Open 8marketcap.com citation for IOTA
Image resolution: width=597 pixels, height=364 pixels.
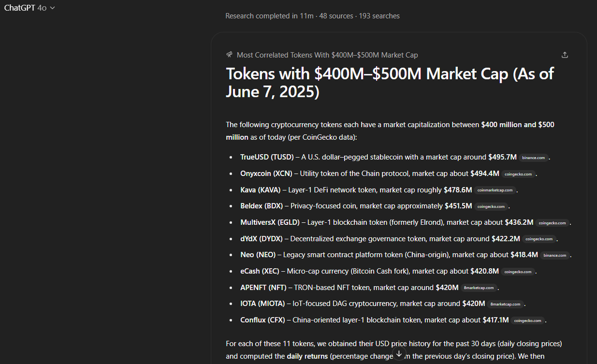pyautogui.click(x=505, y=304)
